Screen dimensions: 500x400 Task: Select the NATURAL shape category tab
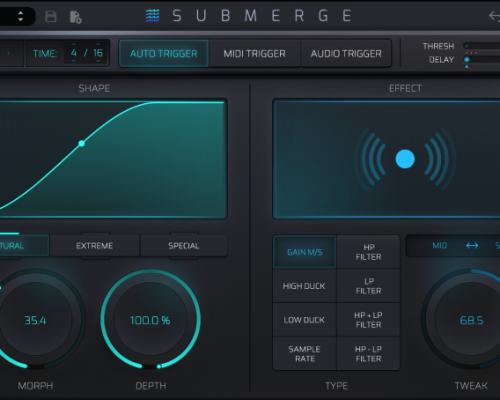click(x=24, y=246)
